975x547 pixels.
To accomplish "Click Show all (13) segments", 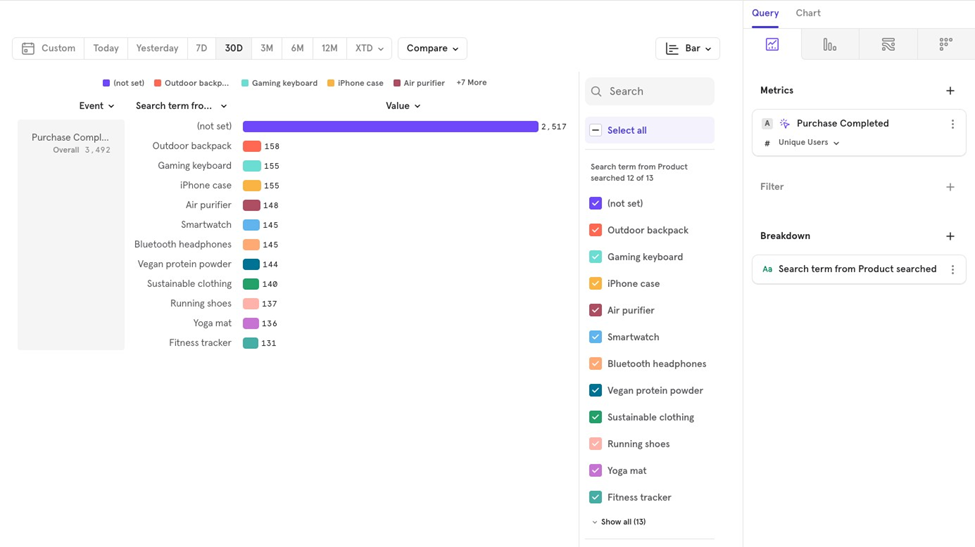I will pyautogui.click(x=620, y=522).
